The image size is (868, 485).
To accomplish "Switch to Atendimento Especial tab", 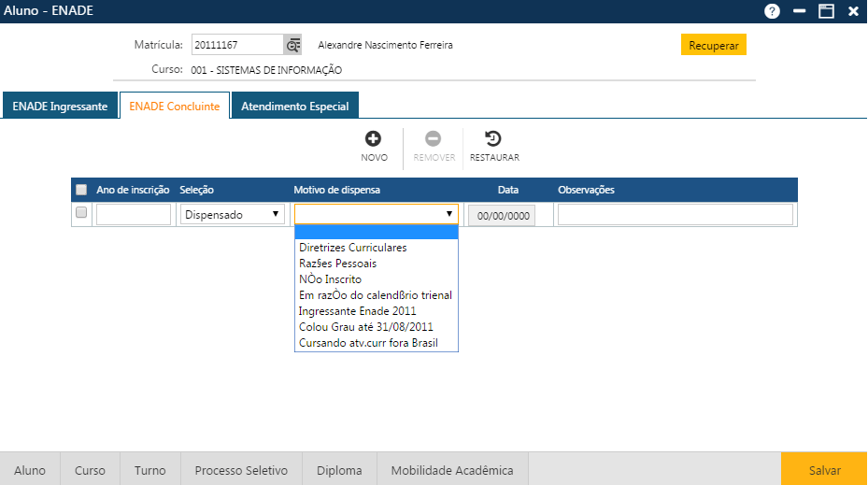I will pos(295,106).
